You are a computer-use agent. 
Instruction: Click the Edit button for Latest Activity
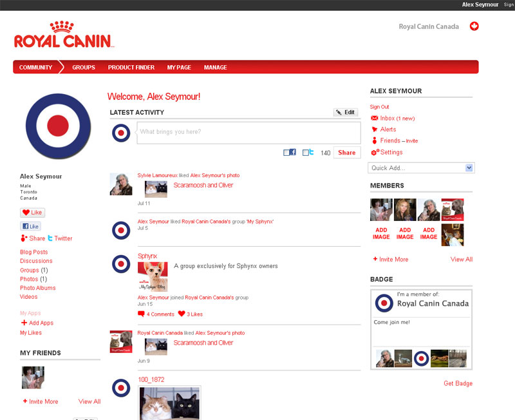[346, 112]
